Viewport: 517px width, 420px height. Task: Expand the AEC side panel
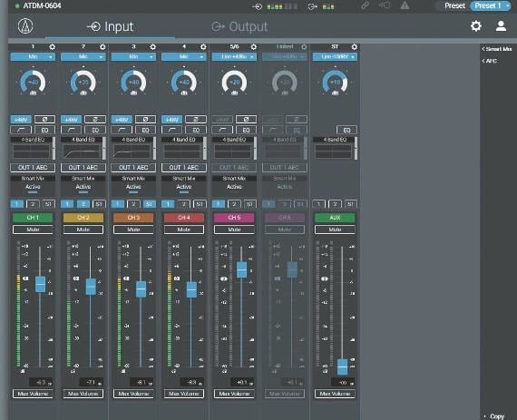(489, 61)
